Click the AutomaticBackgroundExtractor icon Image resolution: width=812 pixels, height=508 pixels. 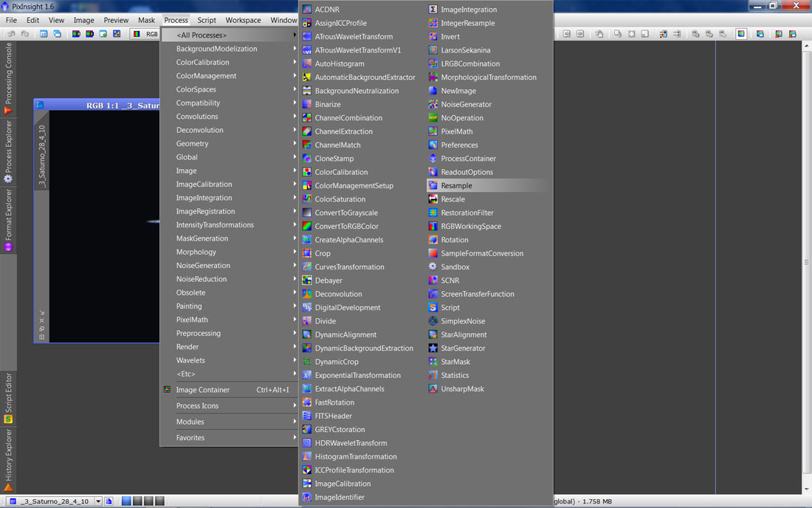pyautogui.click(x=306, y=77)
